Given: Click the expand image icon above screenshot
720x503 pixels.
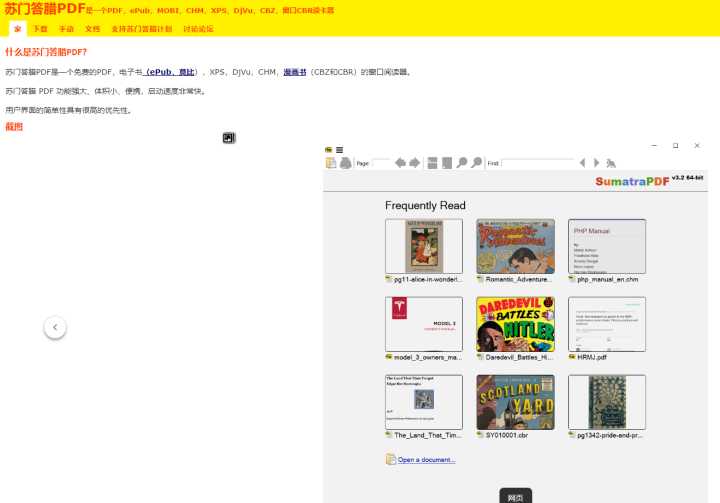Looking at the screenshot, I should click(x=229, y=138).
